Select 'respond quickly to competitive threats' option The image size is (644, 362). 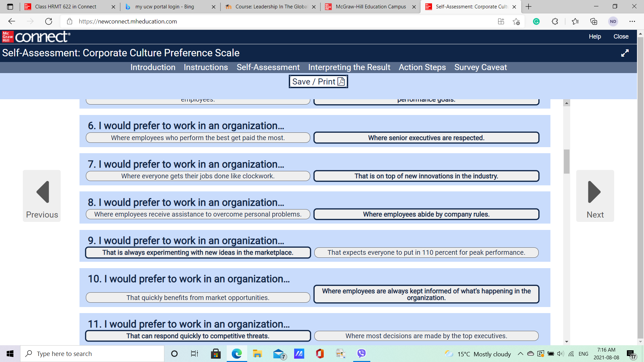[x=198, y=336]
